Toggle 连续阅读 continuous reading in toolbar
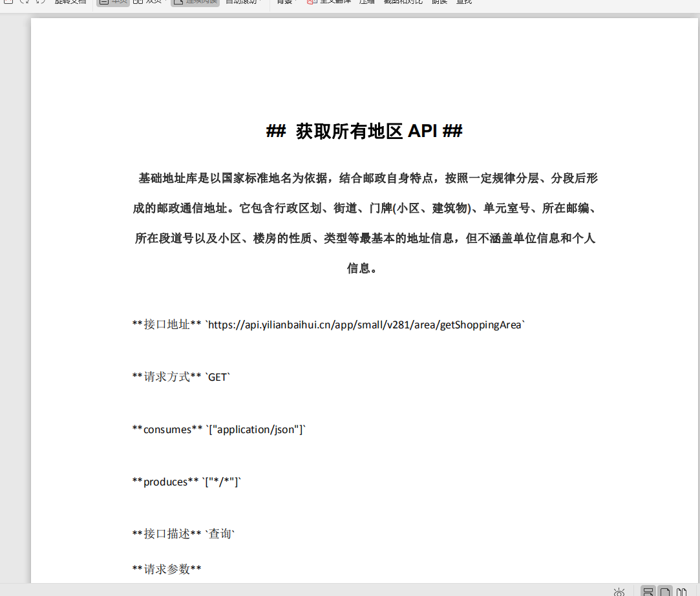This screenshot has height=596, width=700. coord(195,2)
